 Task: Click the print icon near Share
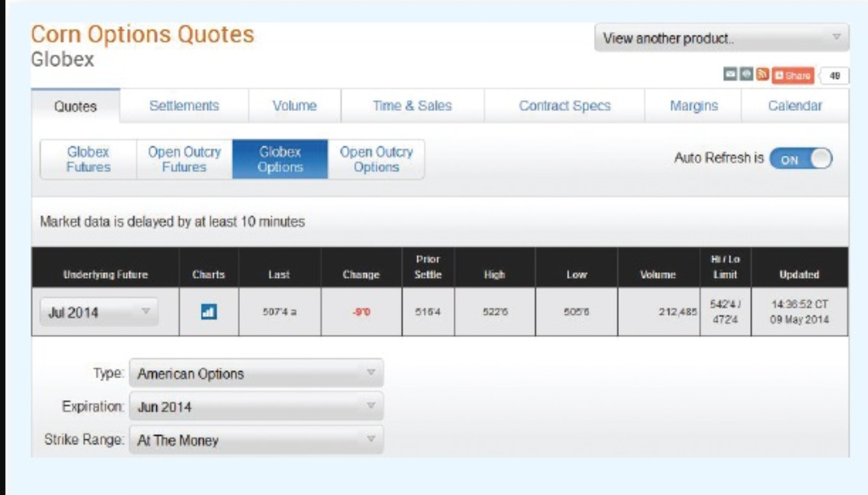[746, 74]
